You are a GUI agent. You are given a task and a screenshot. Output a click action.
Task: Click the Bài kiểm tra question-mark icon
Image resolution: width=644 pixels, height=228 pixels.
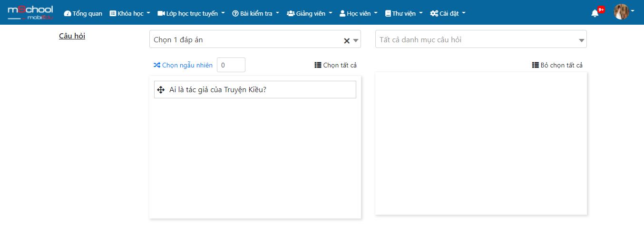(x=235, y=13)
